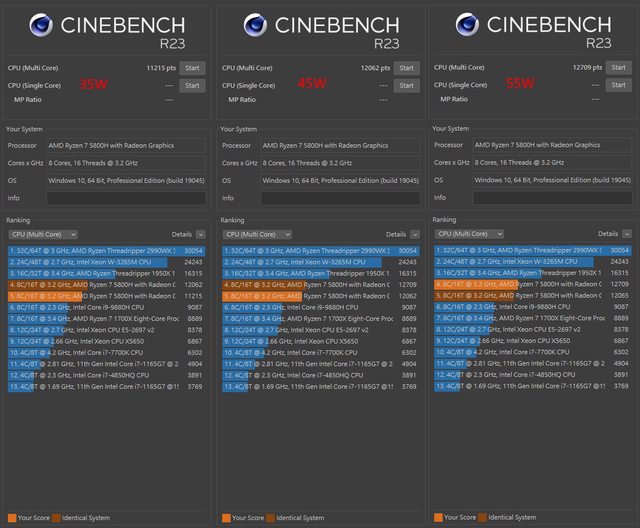
Task: Select Core i9-9880H ranking row in 55W panel
Action: [x=520, y=307]
